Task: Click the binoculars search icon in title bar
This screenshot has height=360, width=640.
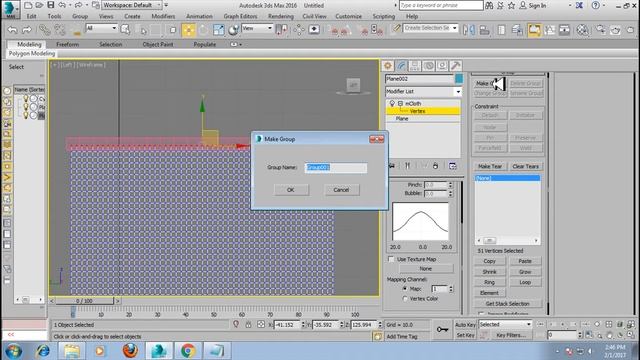Action: (x=489, y=6)
